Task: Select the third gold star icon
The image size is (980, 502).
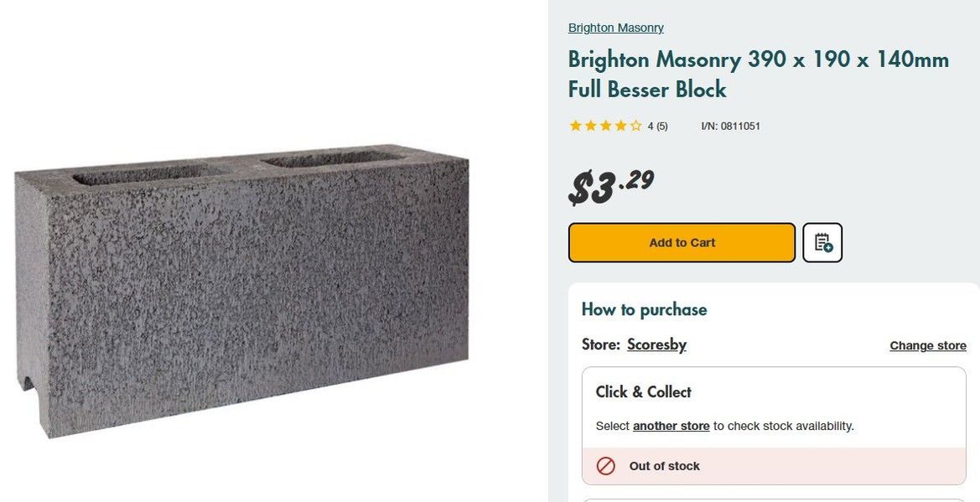Action: [x=605, y=125]
